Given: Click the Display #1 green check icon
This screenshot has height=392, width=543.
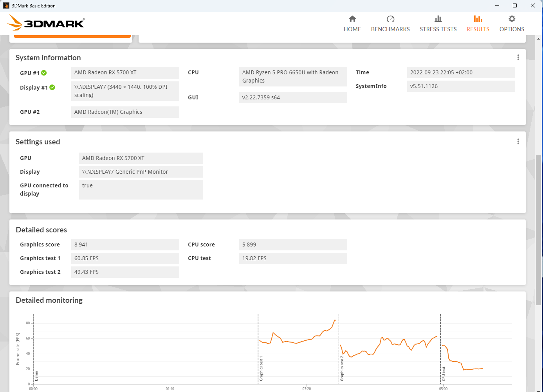Looking at the screenshot, I should pyautogui.click(x=52, y=87).
